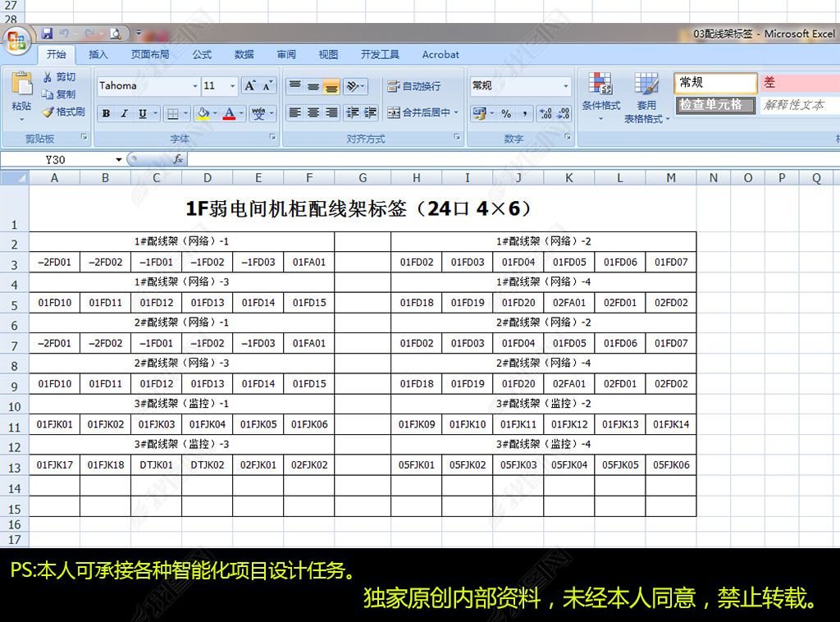
Task: Open the Name Box dropdown arrow
Action: 118,160
